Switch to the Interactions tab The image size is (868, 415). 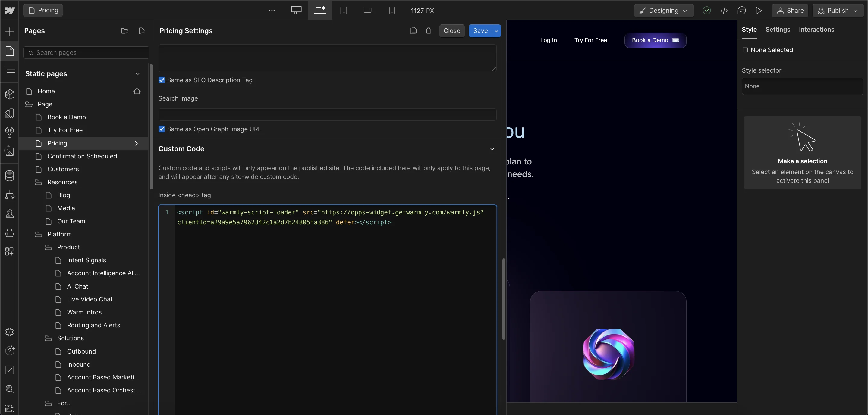coord(816,30)
